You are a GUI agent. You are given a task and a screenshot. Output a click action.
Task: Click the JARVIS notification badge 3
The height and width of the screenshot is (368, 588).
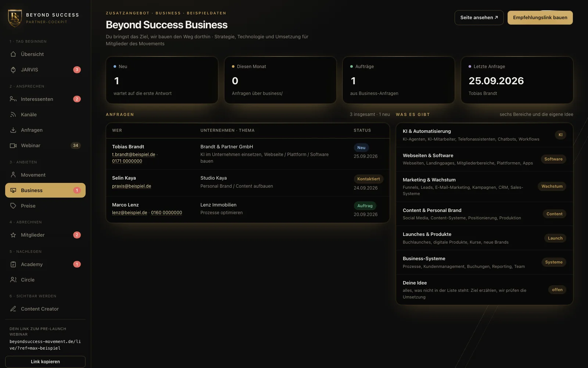(77, 70)
